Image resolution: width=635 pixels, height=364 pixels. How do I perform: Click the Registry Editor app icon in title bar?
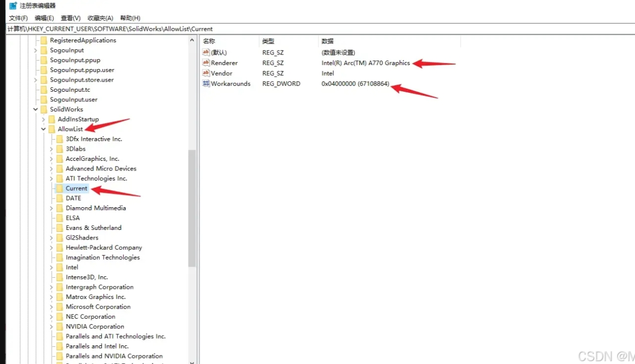click(x=13, y=6)
